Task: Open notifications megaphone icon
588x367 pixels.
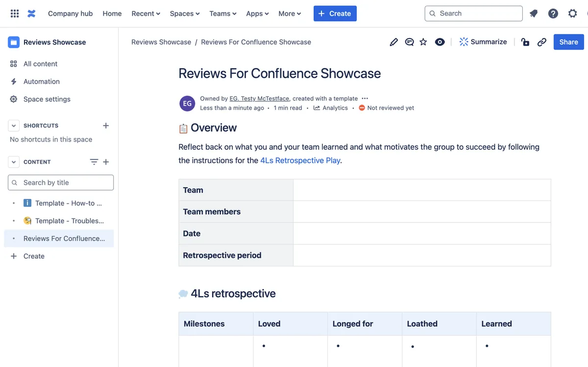Action: 534,14
